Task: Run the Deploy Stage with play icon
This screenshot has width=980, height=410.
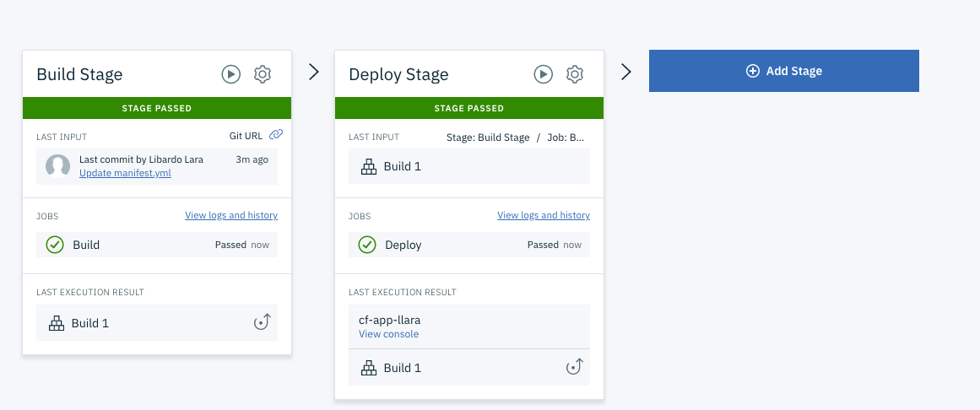Action: (543, 74)
